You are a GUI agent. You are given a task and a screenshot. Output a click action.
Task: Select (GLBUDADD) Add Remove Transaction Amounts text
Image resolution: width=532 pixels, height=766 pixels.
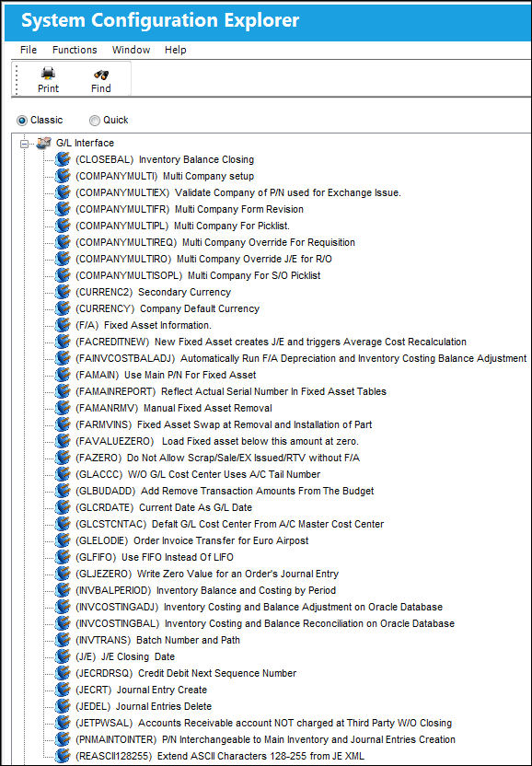tap(225, 491)
